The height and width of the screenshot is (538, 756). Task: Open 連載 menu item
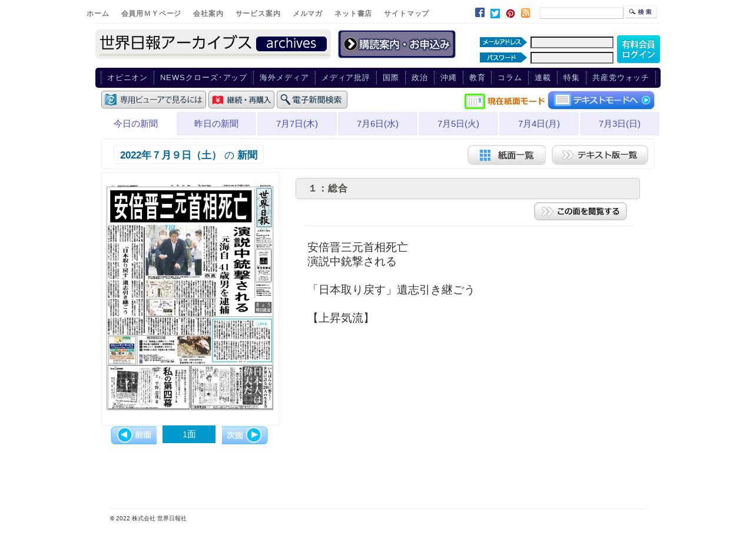tap(543, 78)
